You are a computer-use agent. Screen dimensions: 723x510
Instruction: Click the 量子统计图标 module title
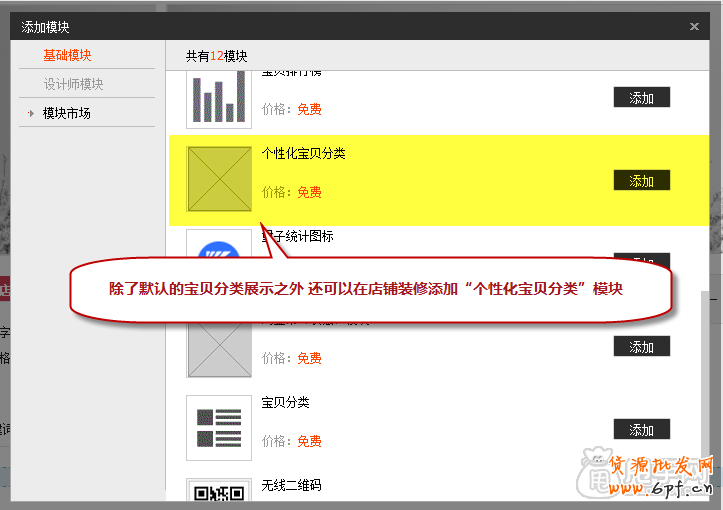pos(298,237)
